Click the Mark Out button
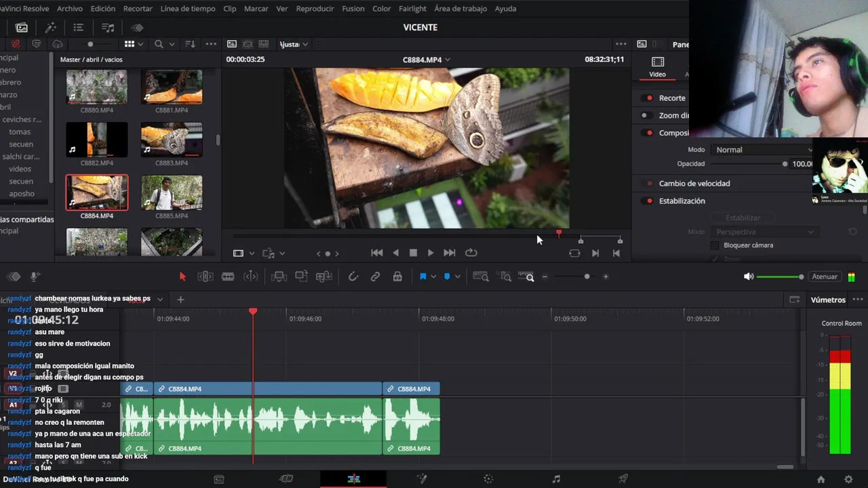The width and height of the screenshot is (868, 488). (x=616, y=253)
